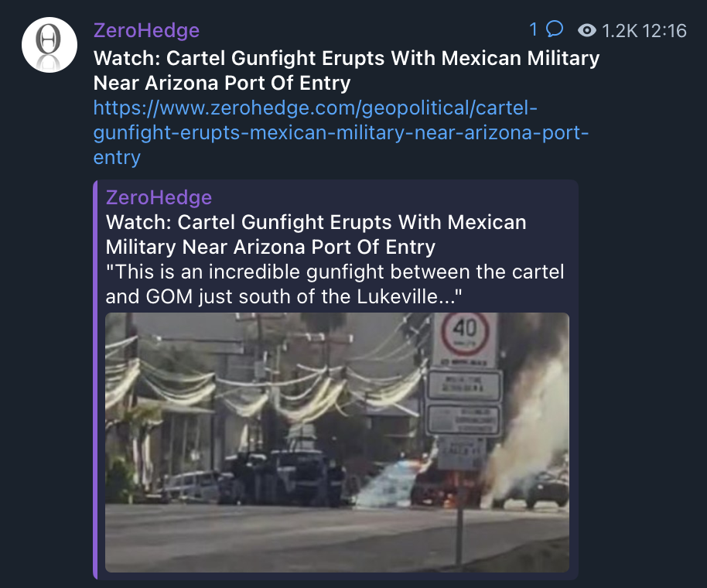
Task: Click the 40 speed limit sign in thumbnail
Action: [x=464, y=333]
